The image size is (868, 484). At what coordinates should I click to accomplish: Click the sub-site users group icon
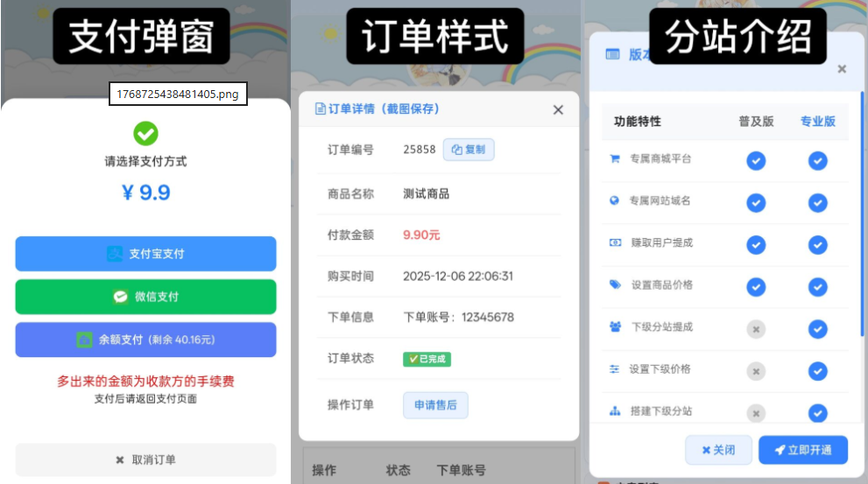tap(615, 326)
